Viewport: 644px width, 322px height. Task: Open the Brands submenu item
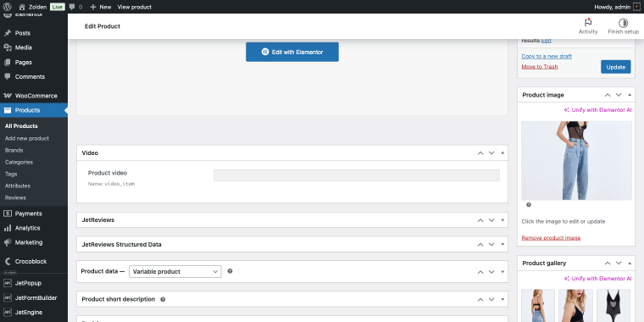pos(14,150)
